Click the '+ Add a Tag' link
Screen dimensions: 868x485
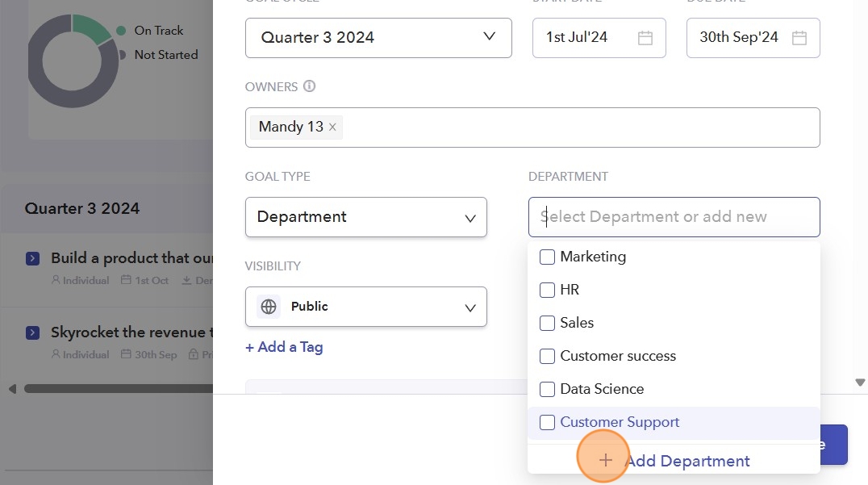(284, 347)
